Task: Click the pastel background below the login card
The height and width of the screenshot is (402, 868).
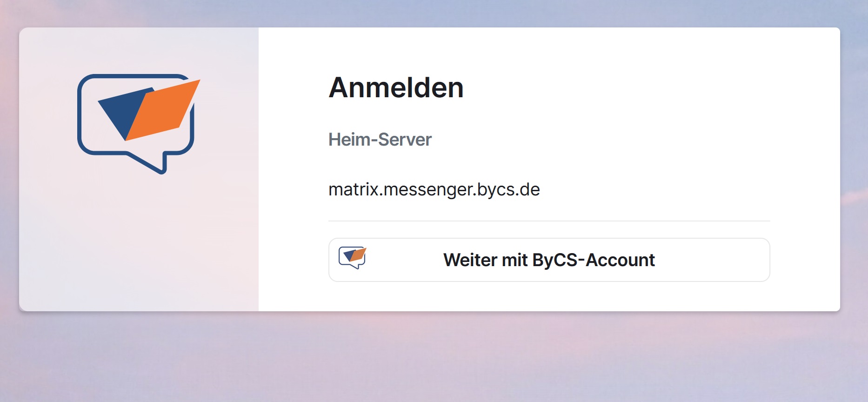Action: (x=434, y=358)
